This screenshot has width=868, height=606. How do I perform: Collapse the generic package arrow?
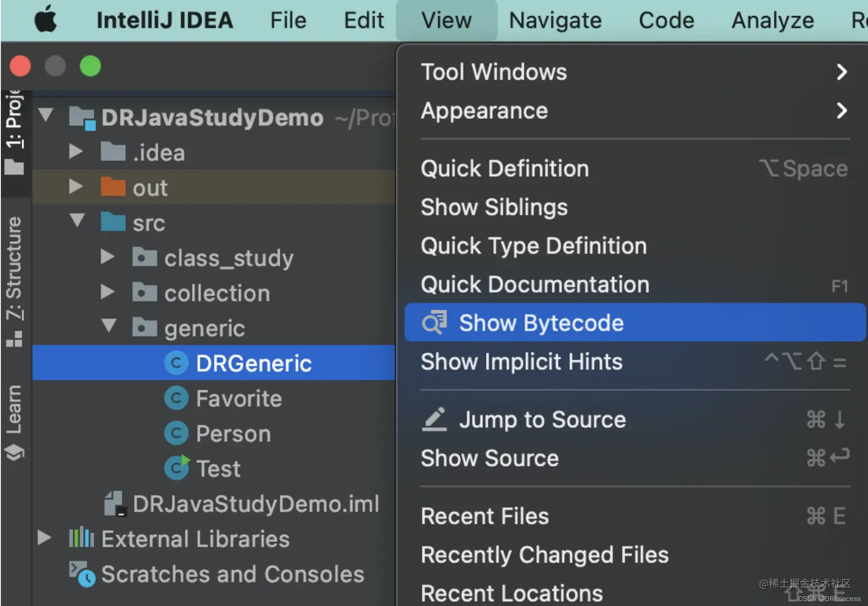(x=108, y=326)
